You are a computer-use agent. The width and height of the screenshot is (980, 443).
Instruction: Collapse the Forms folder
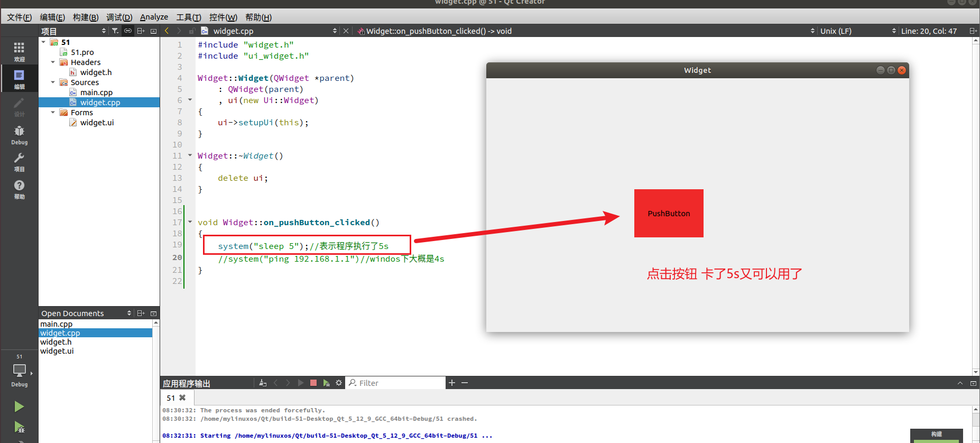click(53, 112)
